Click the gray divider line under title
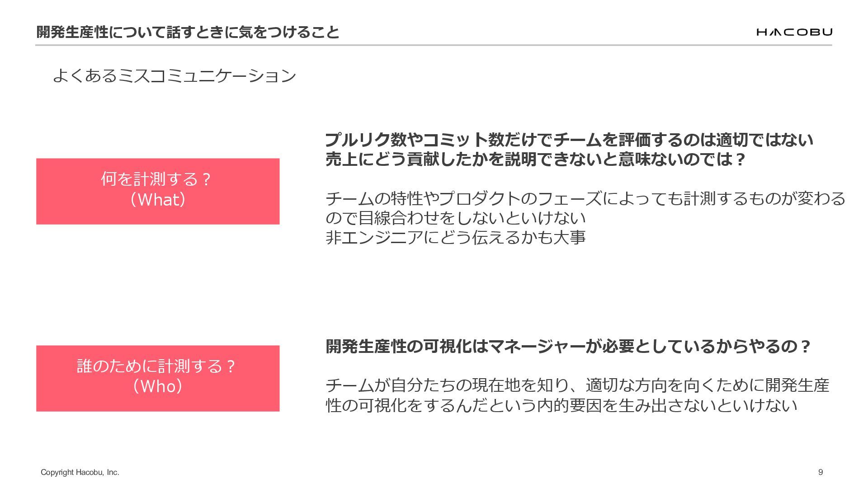 [434, 45]
